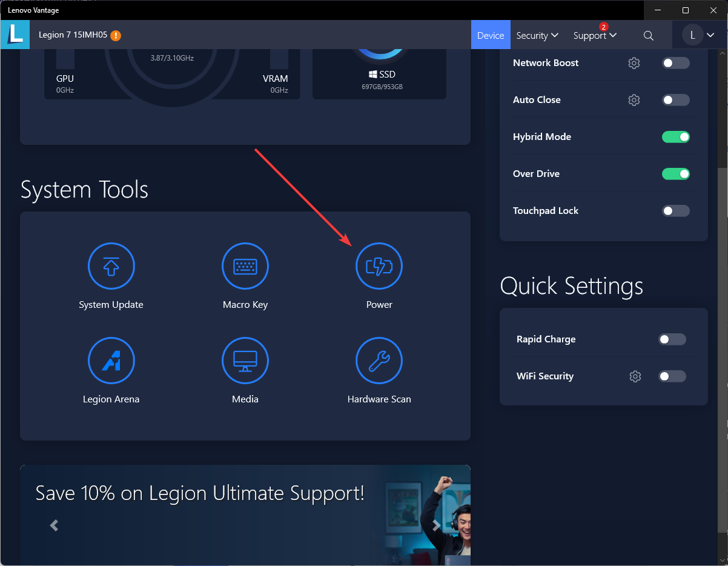
Task: Minimize the Lenovo Vantage window
Action: point(658,10)
